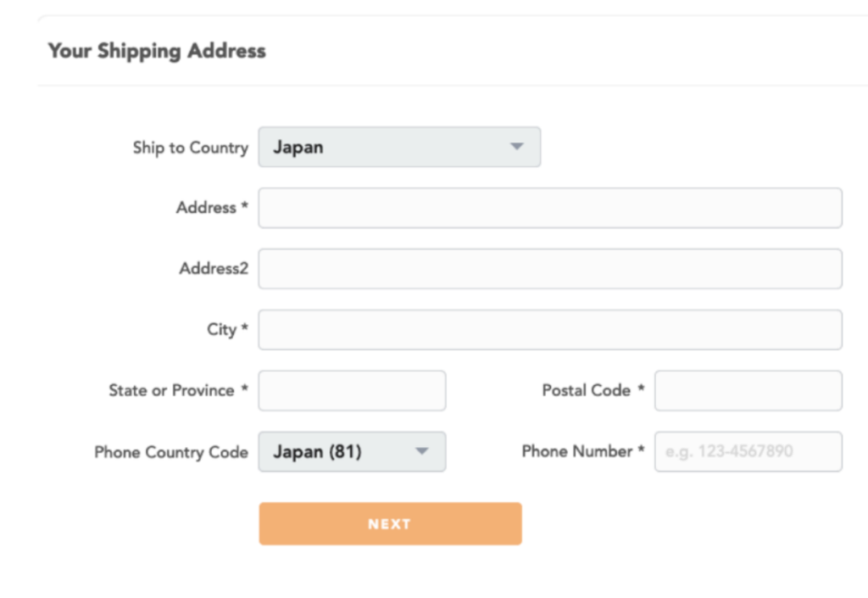Select the City input field
Viewport: 868px width, 598px height.
(x=549, y=330)
